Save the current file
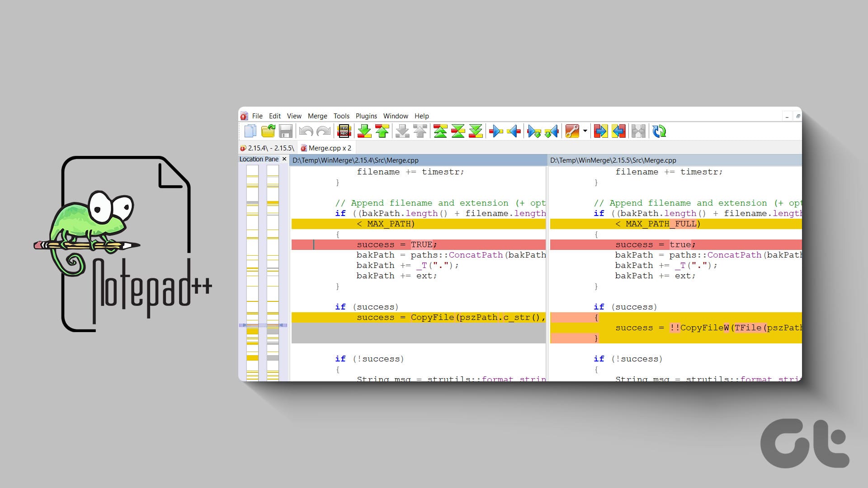Screen dimensions: 868x488 point(286,131)
